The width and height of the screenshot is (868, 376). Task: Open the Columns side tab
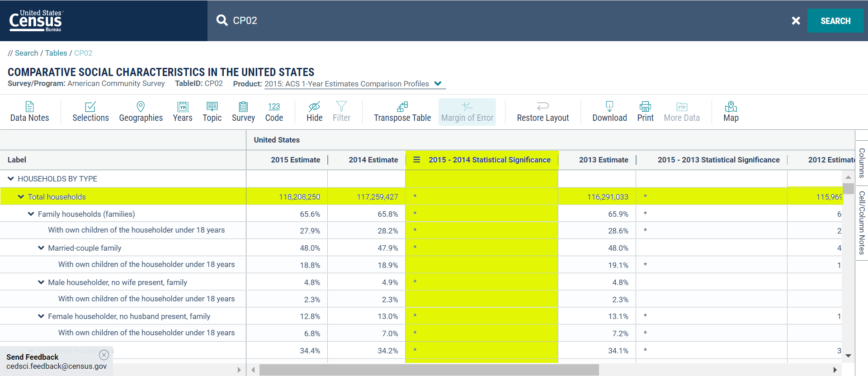[862, 163]
